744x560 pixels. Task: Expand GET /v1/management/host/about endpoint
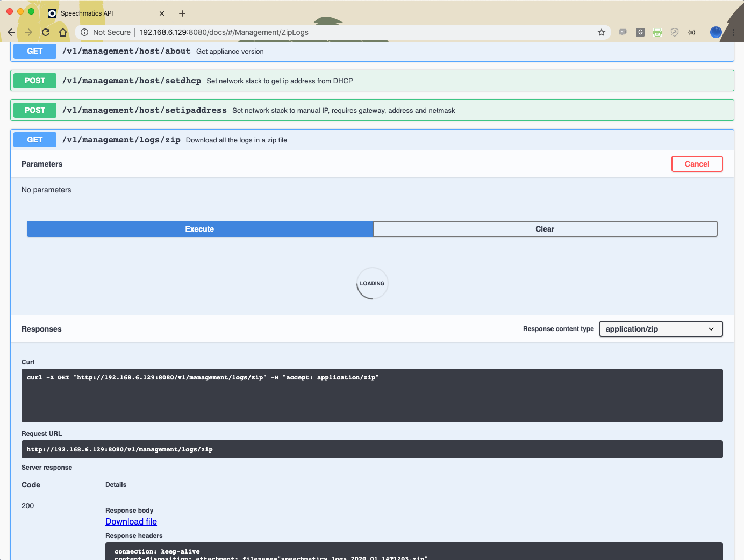[x=372, y=51]
